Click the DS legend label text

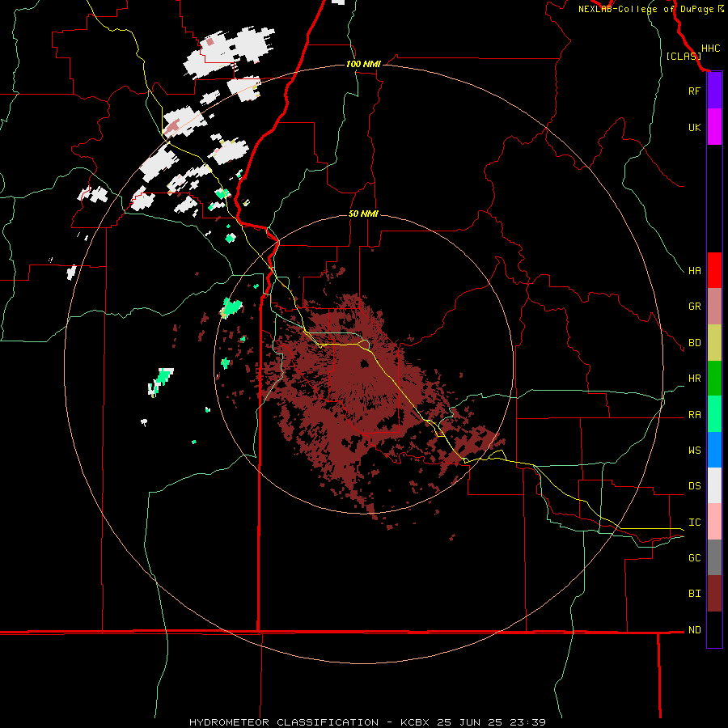coord(694,485)
